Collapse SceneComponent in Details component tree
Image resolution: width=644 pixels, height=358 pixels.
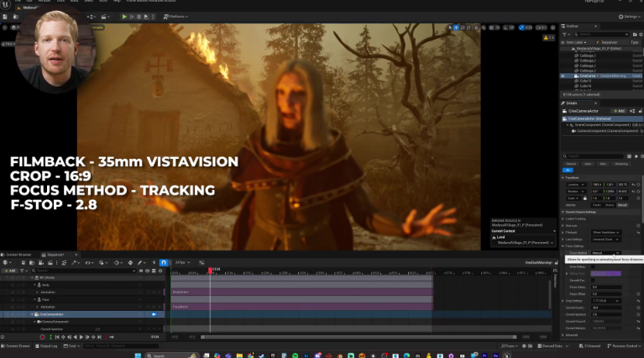click(568, 125)
